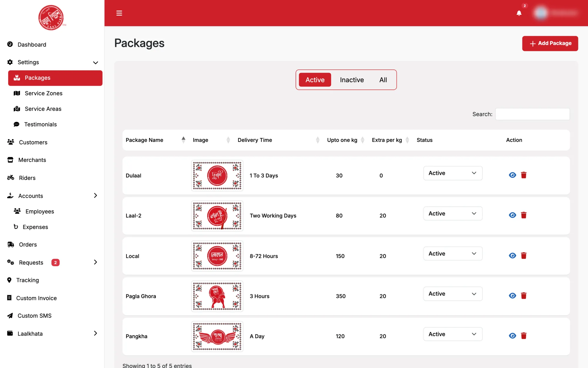
Task: Click the Local package image thumbnail
Action: coord(217,256)
